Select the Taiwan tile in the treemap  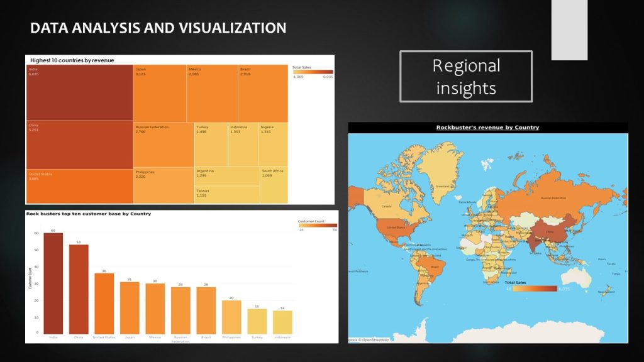226,195
